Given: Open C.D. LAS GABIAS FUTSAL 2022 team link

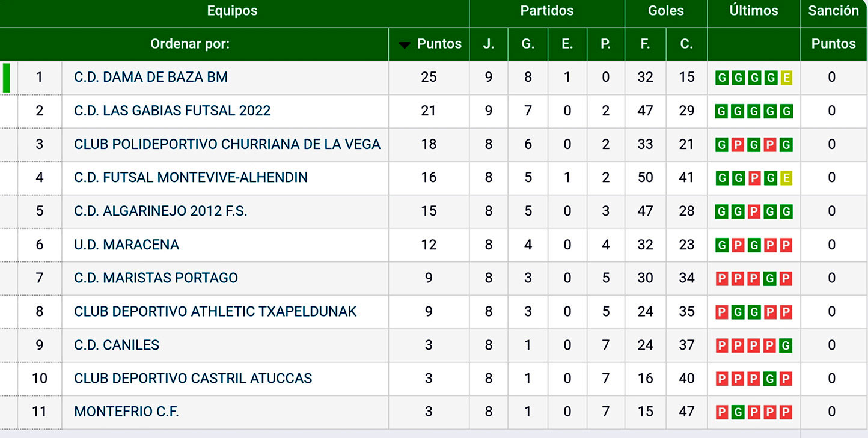Looking at the screenshot, I should click(172, 111).
